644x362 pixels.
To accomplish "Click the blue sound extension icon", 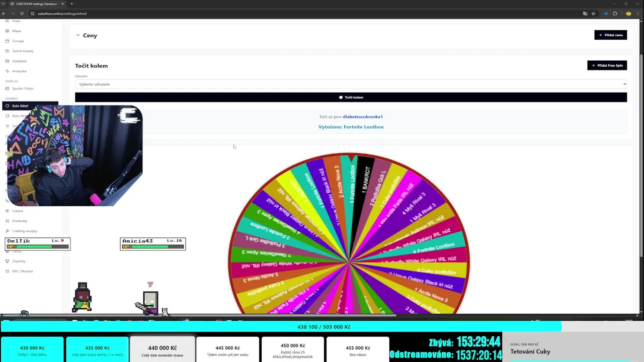I will pyautogui.click(x=606, y=14).
